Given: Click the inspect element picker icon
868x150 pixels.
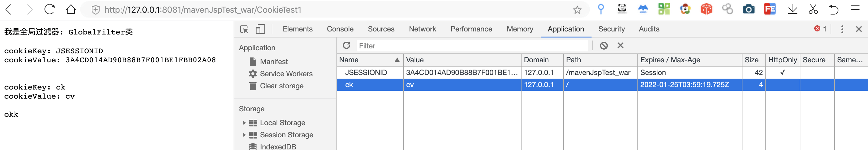Looking at the screenshot, I should coord(244,29).
